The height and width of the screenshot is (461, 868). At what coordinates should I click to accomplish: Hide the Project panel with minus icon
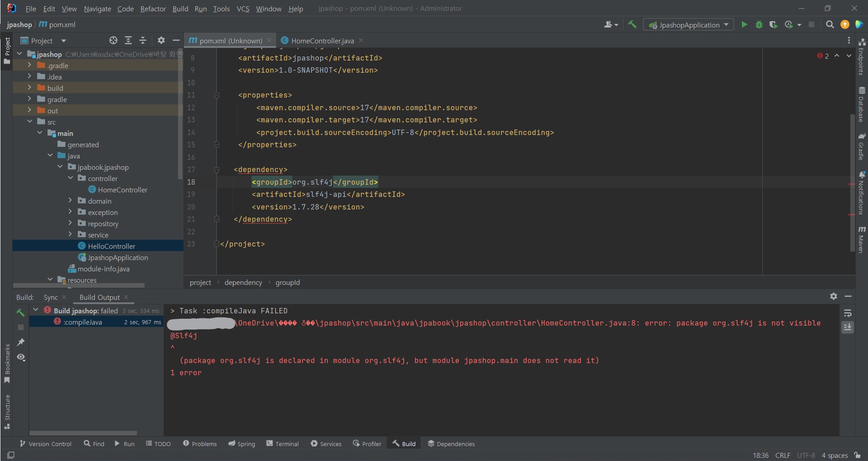pyautogui.click(x=176, y=40)
